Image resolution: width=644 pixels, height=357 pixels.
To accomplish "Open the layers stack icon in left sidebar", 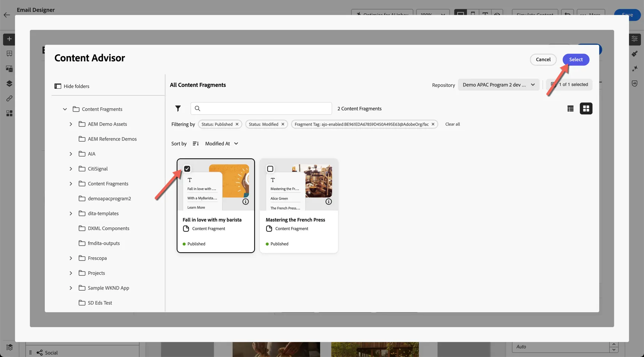I will tap(9, 83).
